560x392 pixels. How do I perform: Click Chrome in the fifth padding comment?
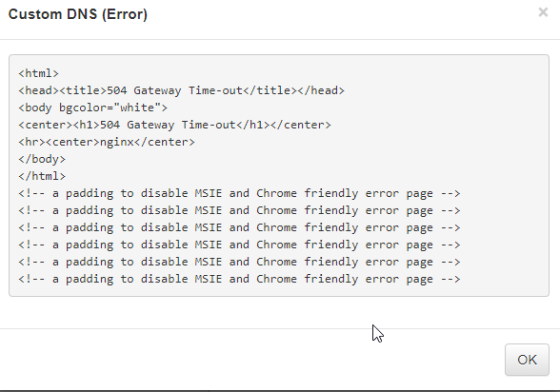(x=276, y=262)
